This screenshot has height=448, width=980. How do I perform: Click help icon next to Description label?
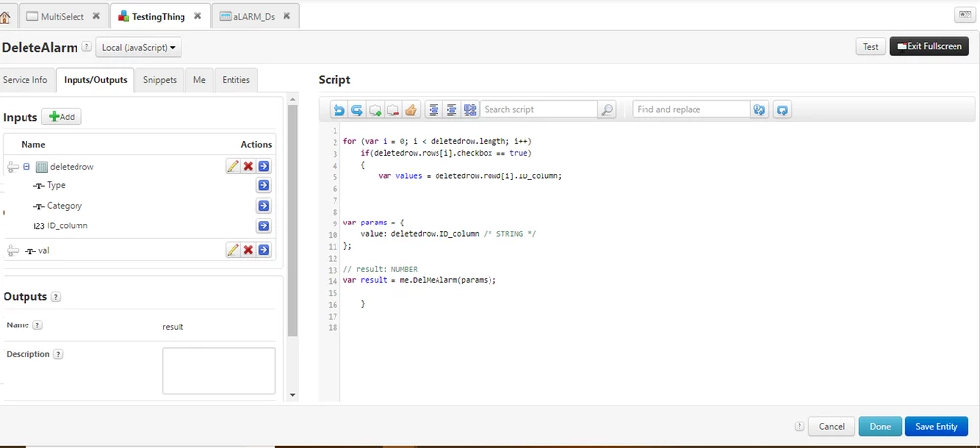(x=58, y=354)
